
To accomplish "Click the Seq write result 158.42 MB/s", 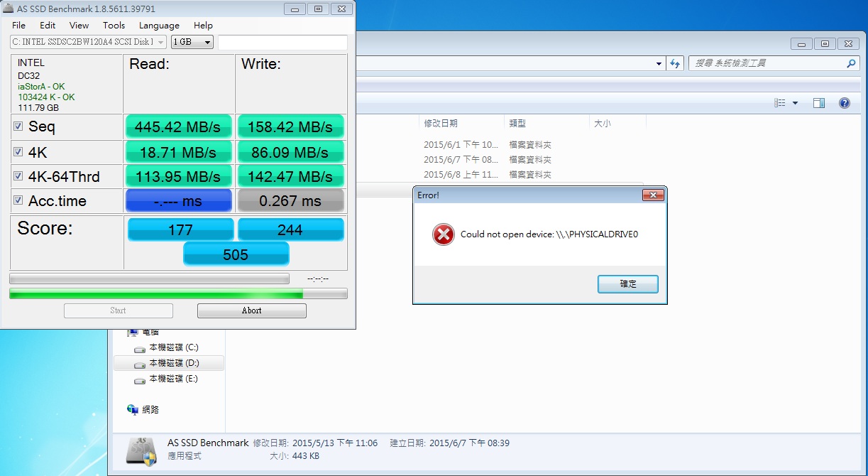I will point(291,127).
